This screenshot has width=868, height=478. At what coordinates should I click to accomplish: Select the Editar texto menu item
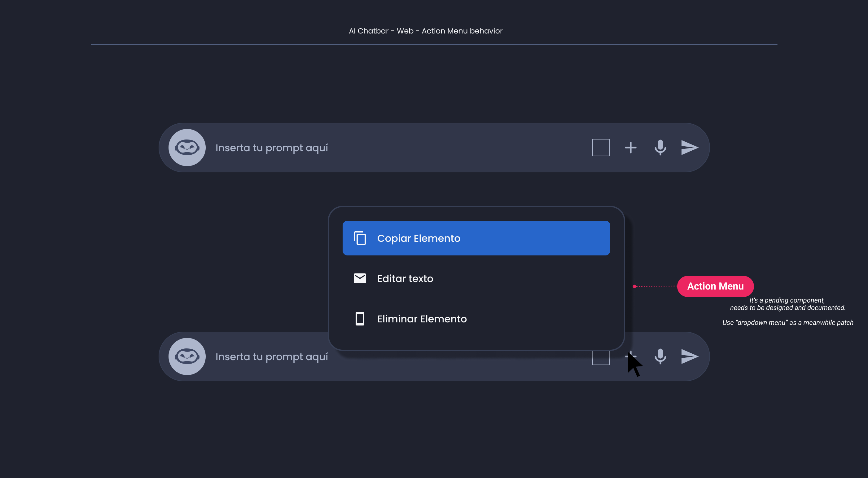(476, 278)
